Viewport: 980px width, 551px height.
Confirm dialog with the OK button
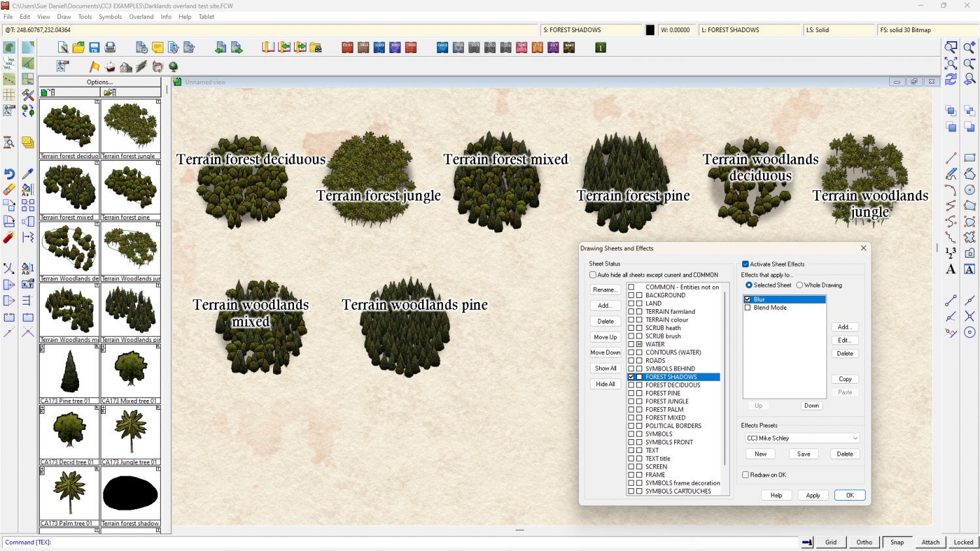pos(850,495)
